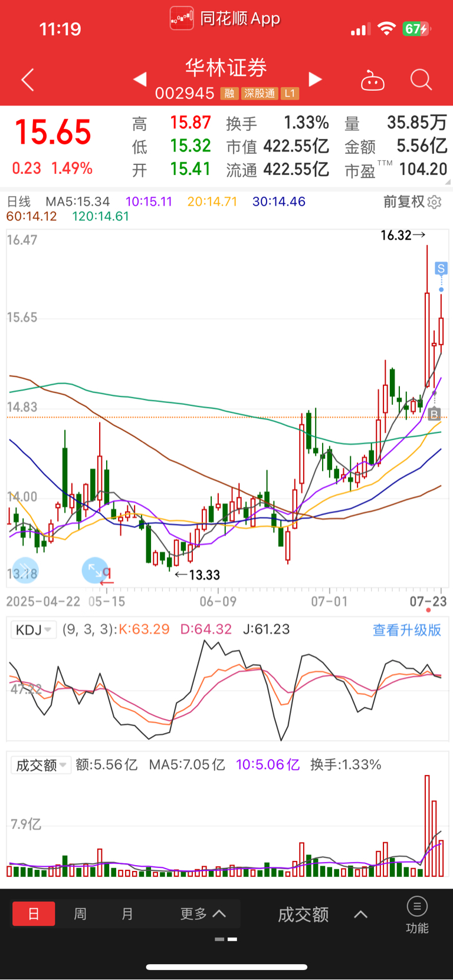Tap the L1 level badge
This screenshot has height=980, width=453.
[290, 93]
